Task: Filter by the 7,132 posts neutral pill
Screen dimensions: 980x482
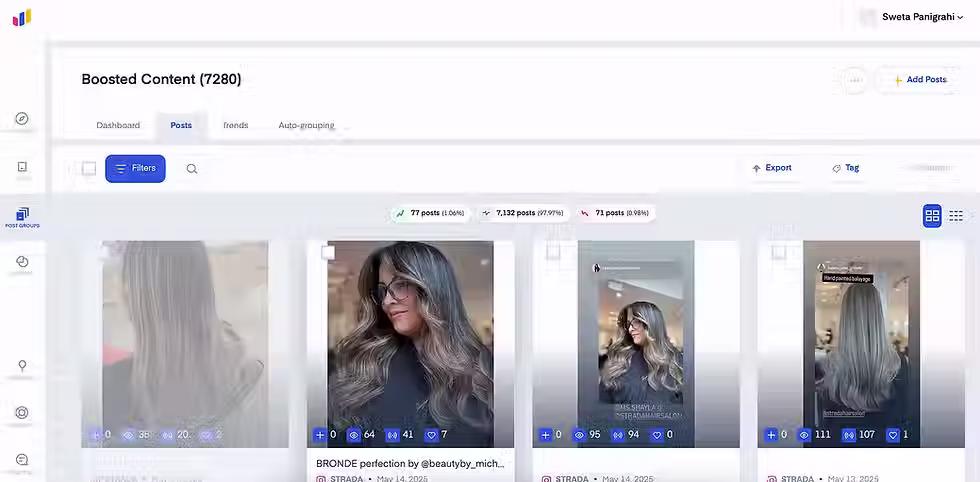Action: click(523, 213)
